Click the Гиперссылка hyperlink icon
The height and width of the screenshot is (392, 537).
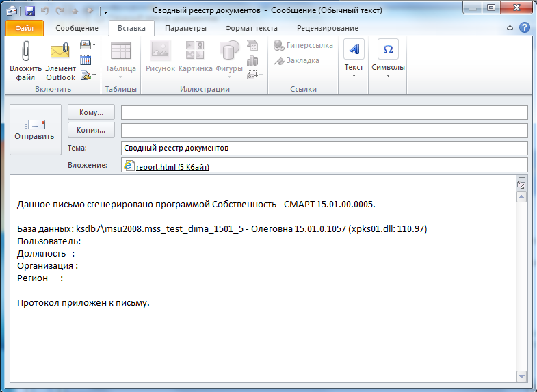point(279,45)
